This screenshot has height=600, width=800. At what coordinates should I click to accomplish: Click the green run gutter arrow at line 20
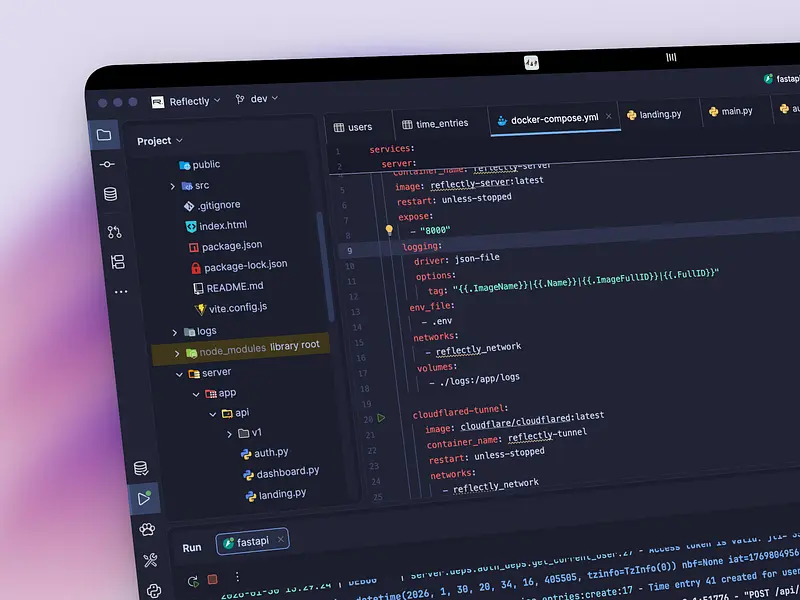click(381, 418)
